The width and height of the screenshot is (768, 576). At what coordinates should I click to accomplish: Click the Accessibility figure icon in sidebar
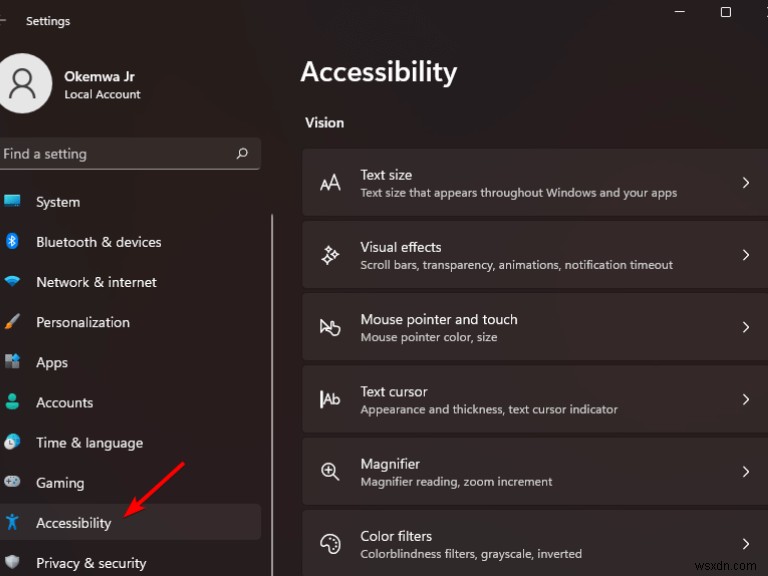point(12,522)
